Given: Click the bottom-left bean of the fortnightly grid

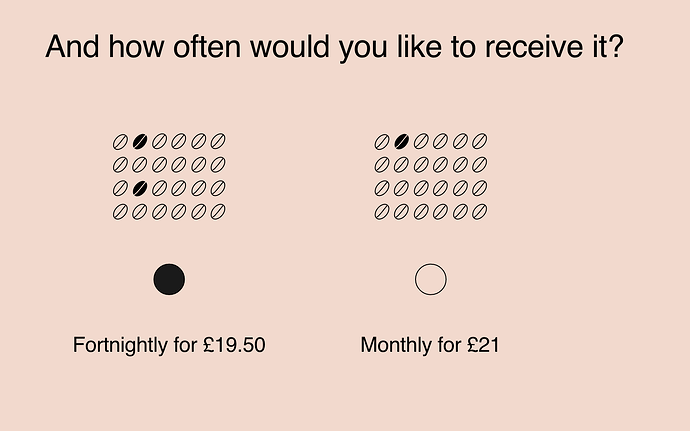Looking at the screenshot, I should point(121,212).
